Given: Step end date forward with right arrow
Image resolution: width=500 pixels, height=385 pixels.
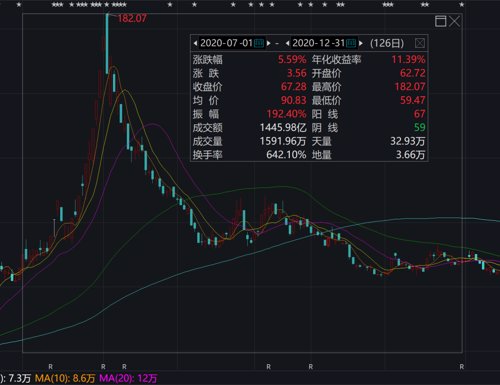Looking at the screenshot, I should (360, 43).
